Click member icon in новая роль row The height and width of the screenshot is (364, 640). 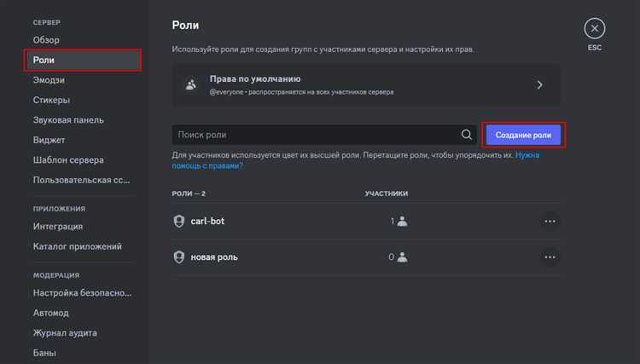402,257
